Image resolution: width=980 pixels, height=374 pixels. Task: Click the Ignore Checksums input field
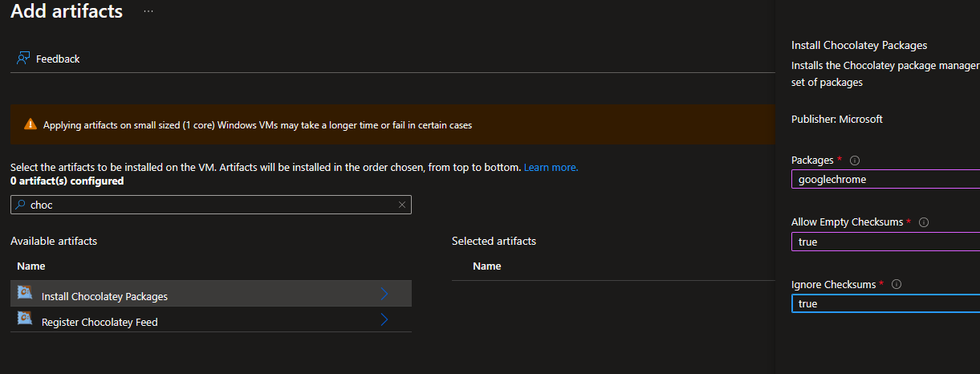coord(883,303)
